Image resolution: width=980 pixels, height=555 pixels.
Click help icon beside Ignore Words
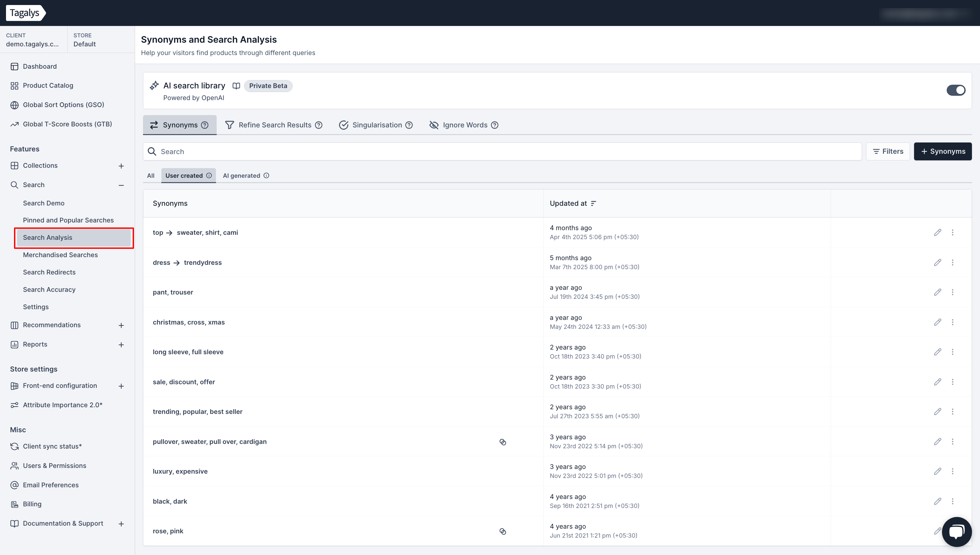[x=495, y=125]
